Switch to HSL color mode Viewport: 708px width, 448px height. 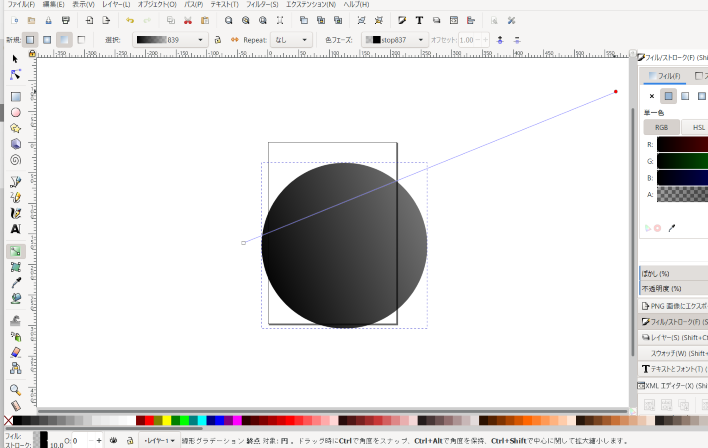point(695,127)
